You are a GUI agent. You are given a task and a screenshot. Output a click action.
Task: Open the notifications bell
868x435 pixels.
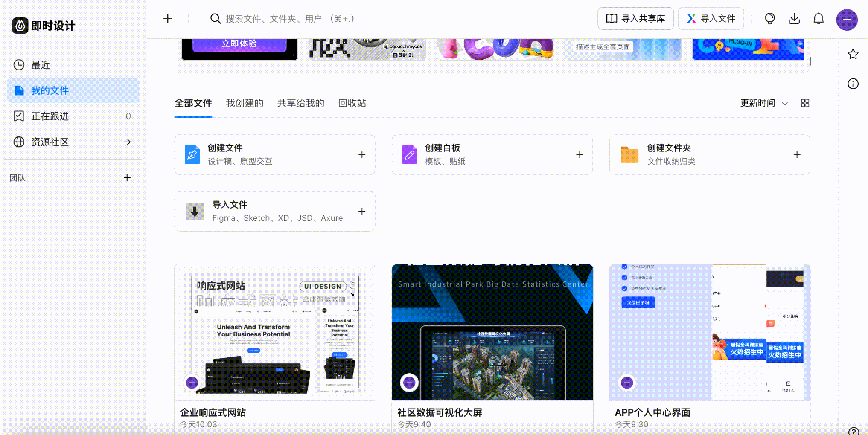pos(818,19)
